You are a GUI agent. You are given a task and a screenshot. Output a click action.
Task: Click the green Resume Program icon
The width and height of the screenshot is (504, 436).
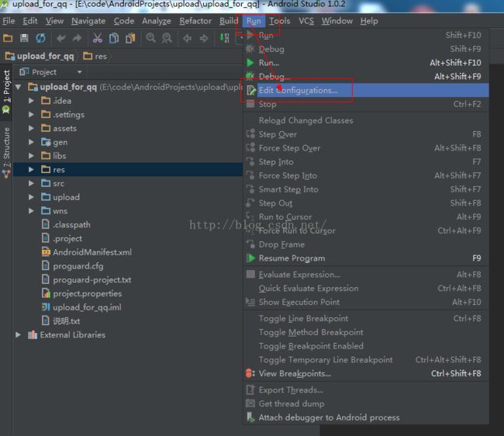click(250, 258)
